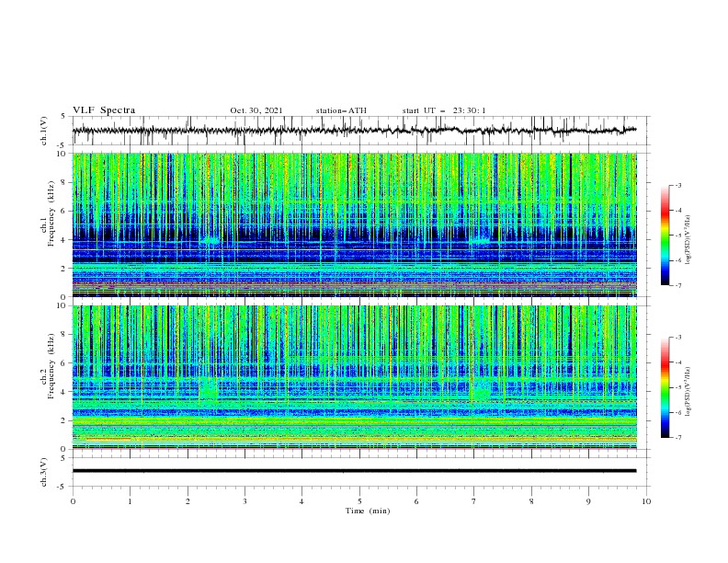This screenshot has height=563, width=728.
Task: Click the ch.1 spectrogram color bar
Action: click(x=665, y=235)
